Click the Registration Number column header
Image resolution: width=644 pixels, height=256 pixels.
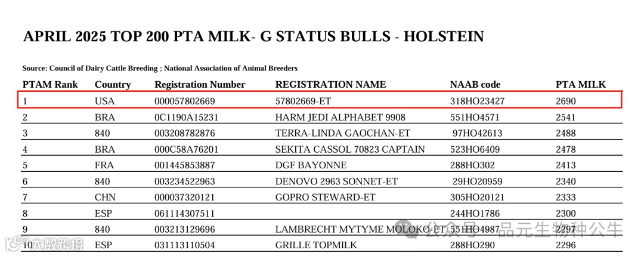coord(200,85)
